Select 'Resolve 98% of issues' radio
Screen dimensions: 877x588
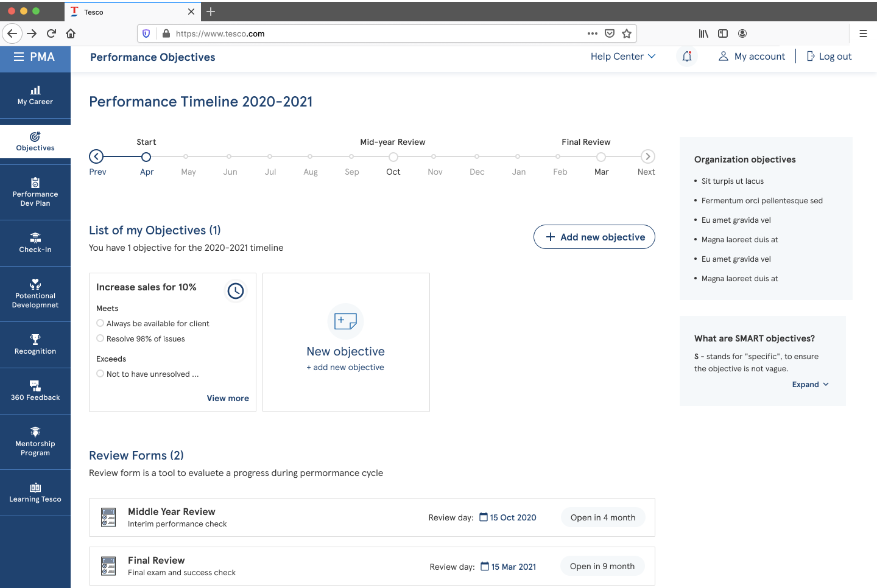pos(100,338)
